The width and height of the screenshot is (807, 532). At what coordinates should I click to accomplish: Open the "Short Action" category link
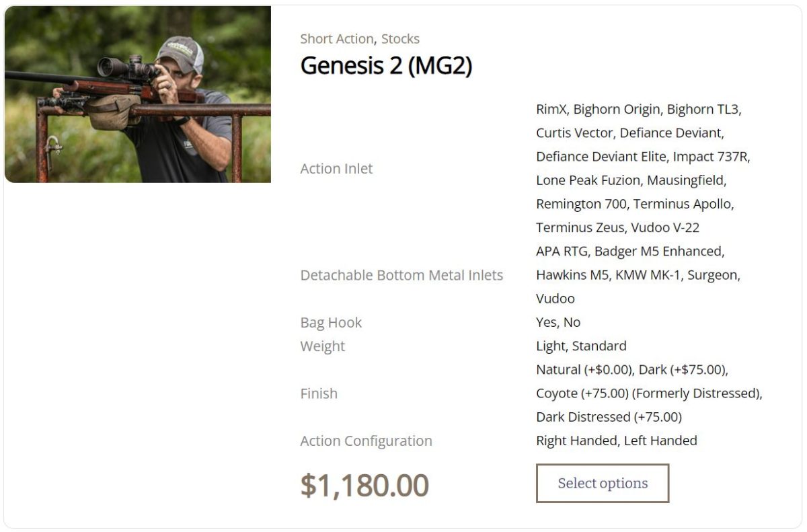[x=336, y=39]
